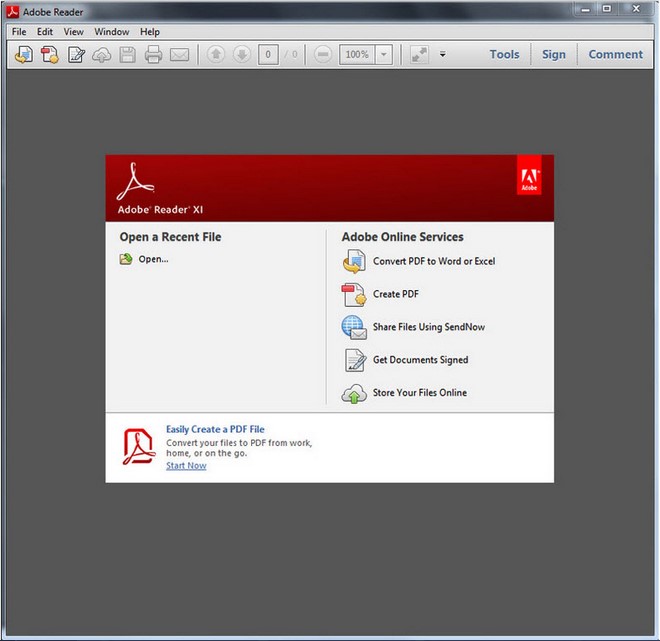Open the Help menu
Screen dimensions: 660x641
pyautogui.click(x=150, y=32)
